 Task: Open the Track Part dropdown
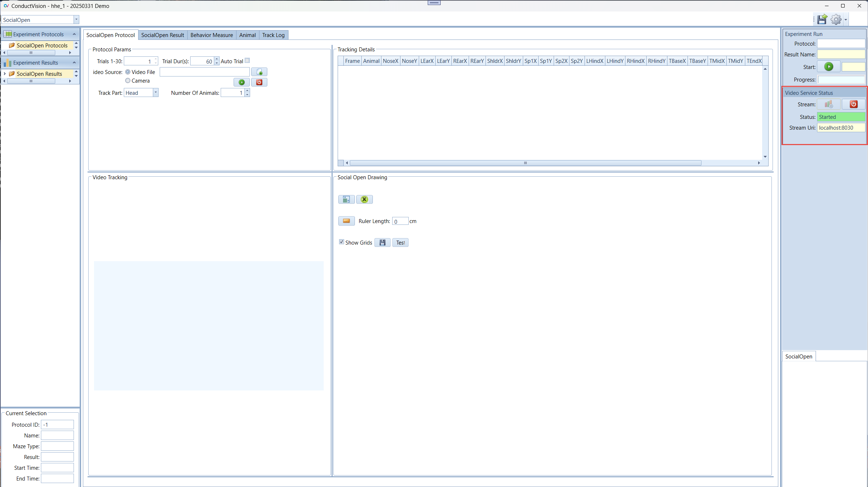click(155, 93)
